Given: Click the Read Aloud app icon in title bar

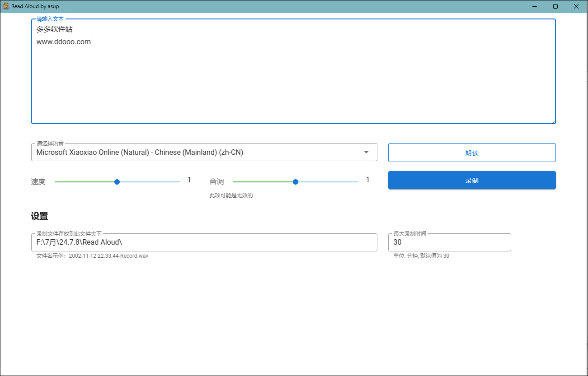Looking at the screenshot, I should [x=5, y=6].
